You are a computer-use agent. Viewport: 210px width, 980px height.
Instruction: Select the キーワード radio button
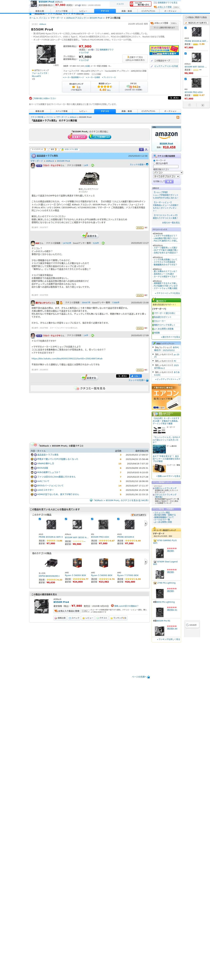(x=154, y=161)
